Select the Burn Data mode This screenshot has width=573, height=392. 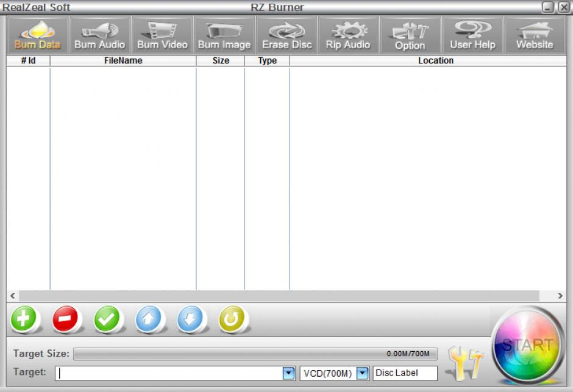(x=38, y=35)
